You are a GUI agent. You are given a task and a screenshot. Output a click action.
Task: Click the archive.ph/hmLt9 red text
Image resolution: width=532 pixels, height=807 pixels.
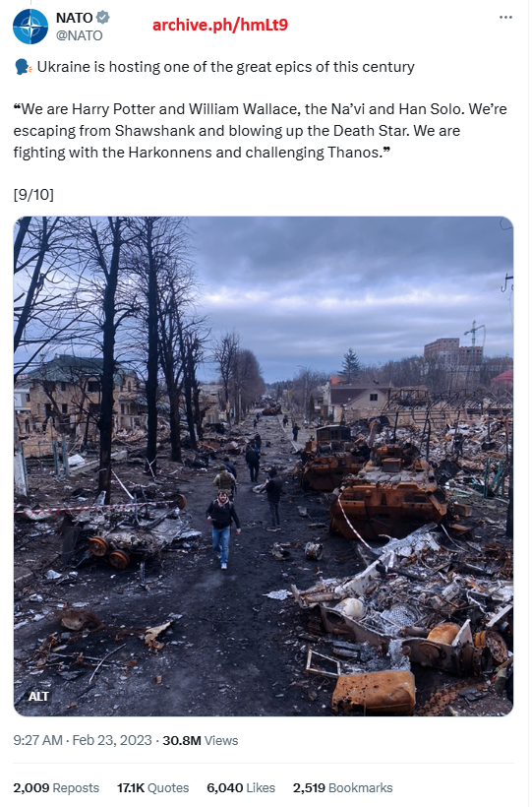(x=220, y=25)
